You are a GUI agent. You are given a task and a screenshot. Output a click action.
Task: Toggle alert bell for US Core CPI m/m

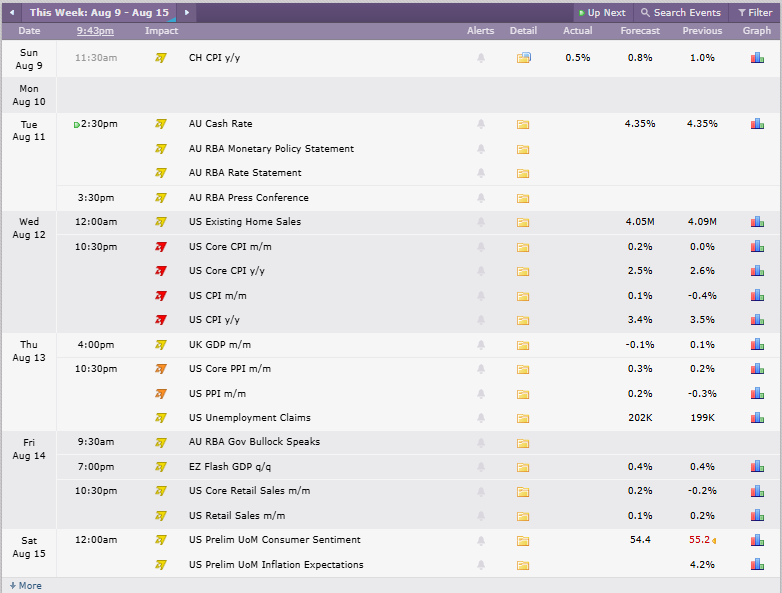coord(481,247)
